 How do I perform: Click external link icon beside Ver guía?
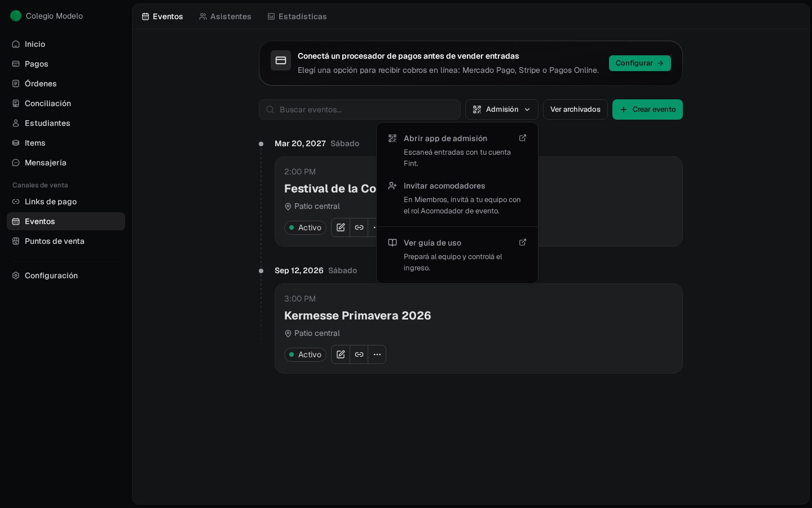523,242
